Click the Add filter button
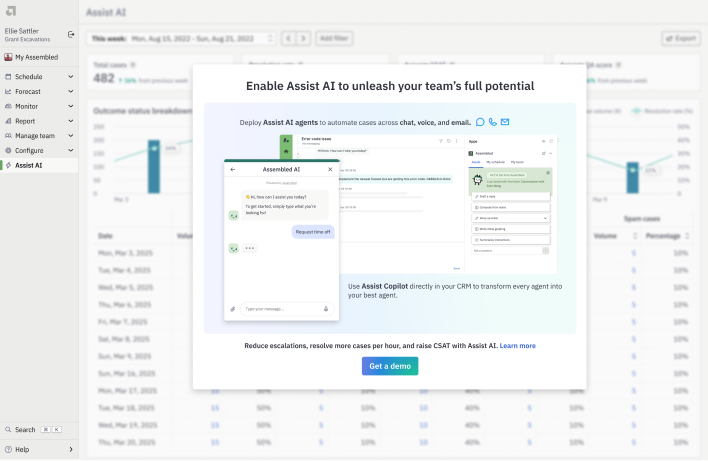The width and height of the screenshot is (708, 461). [x=334, y=39]
